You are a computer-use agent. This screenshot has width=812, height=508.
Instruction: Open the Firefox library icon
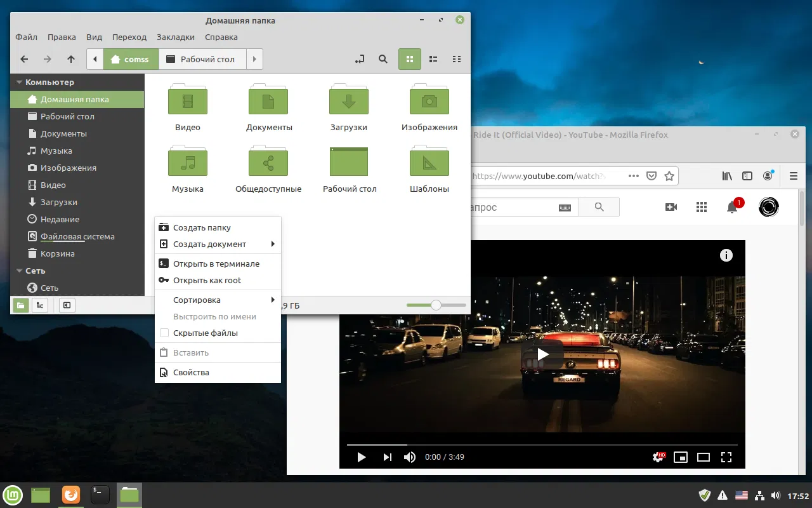pyautogui.click(x=726, y=176)
